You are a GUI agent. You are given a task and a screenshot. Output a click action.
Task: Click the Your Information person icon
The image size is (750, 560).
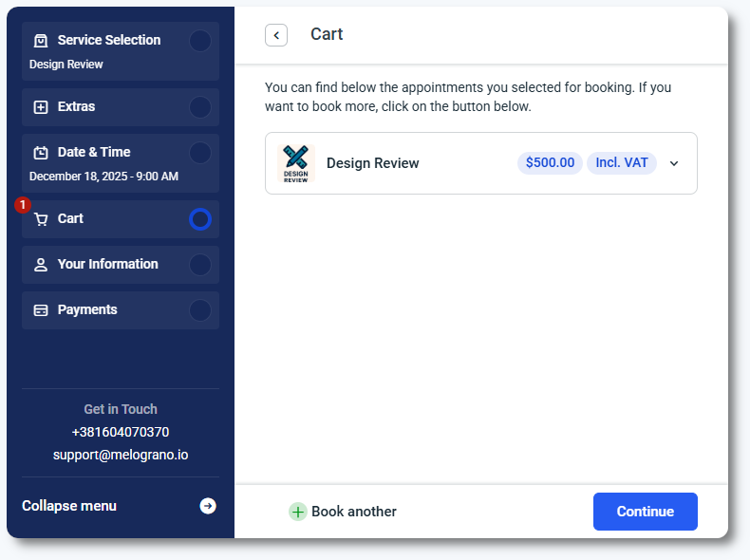click(41, 265)
